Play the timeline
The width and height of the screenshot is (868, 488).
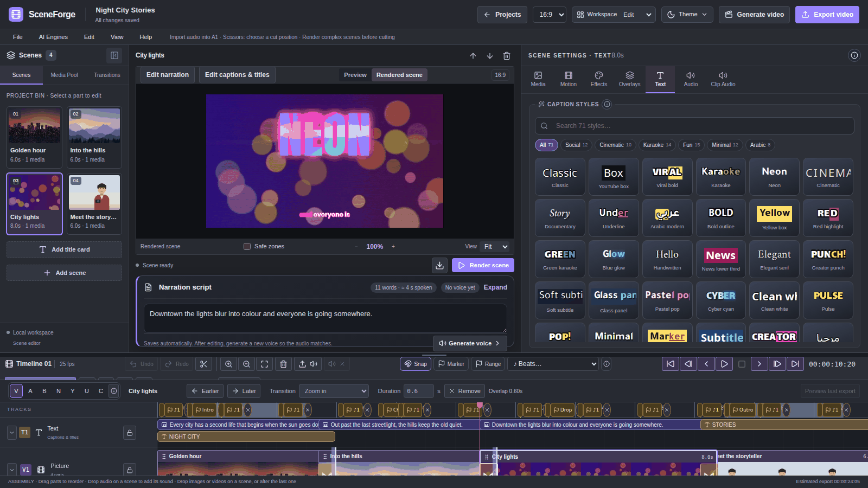724,364
